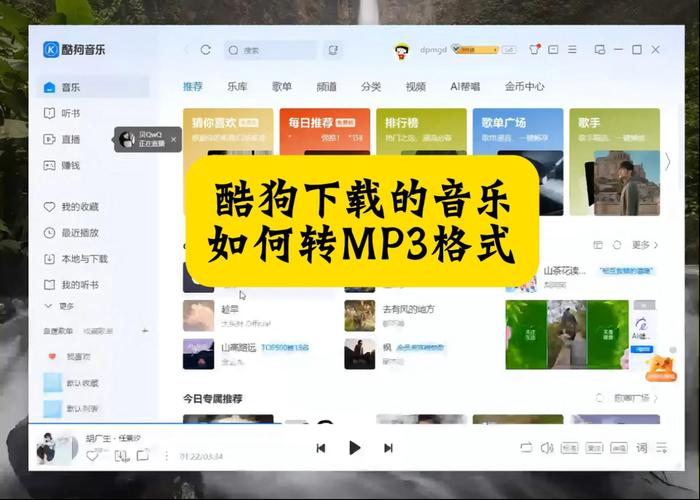Open the 排行榜 card

[421, 131]
